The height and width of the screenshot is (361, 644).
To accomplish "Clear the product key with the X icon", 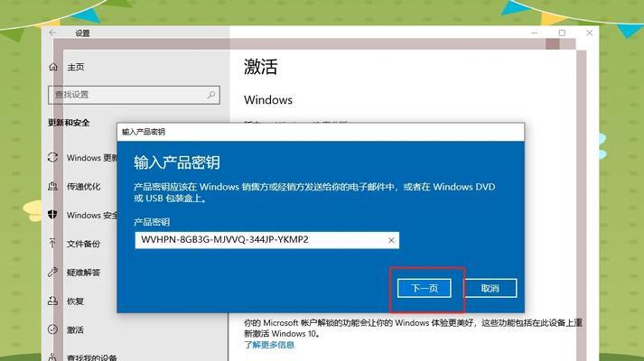I will pos(391,240).
